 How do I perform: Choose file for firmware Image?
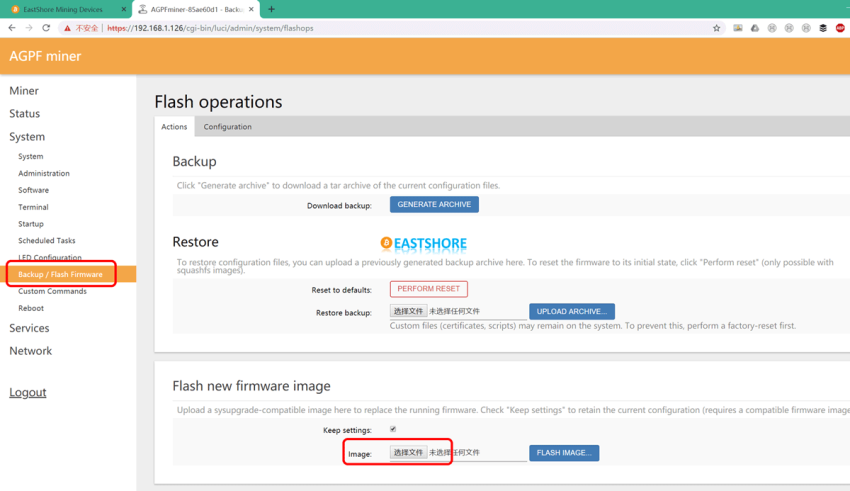click(x=408, y=453)
